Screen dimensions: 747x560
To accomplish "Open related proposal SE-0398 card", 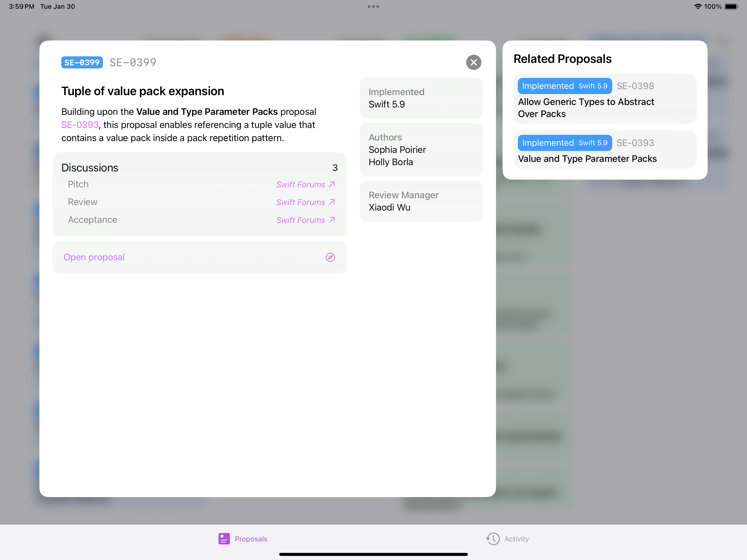I will pos(605,99).
